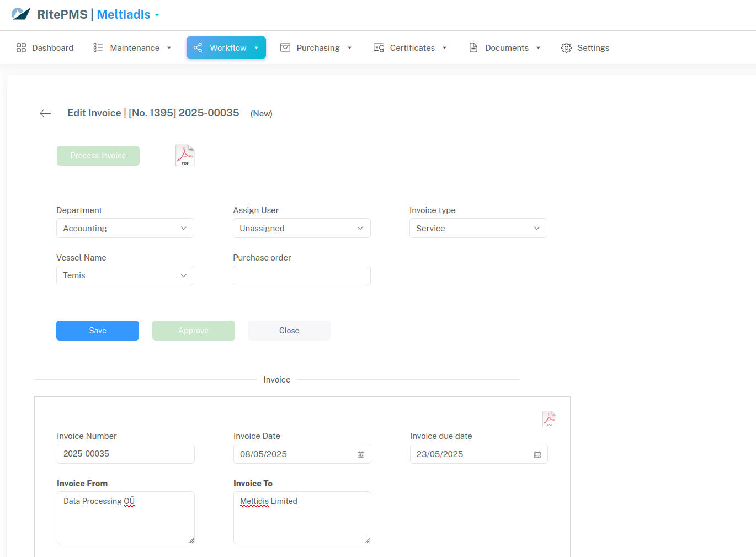
Task: Select the Maintenance checklist icon
Action: click(x=98, y=47)
